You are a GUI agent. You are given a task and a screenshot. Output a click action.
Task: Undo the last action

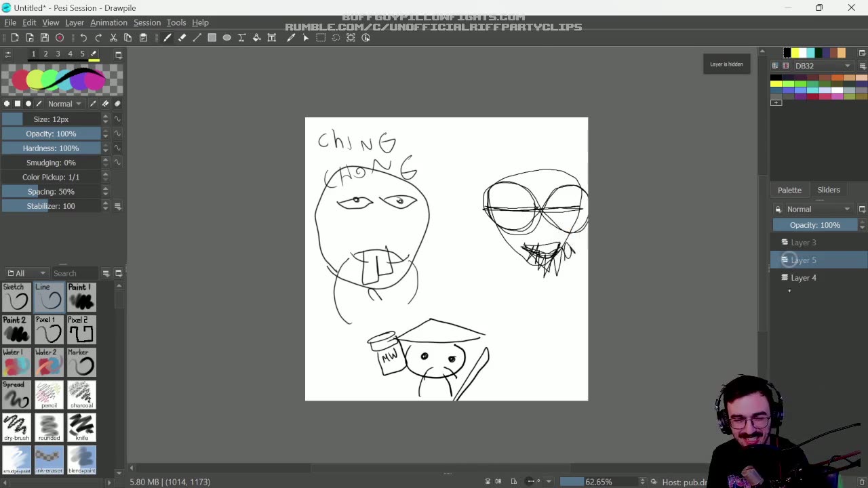[83, 38]
